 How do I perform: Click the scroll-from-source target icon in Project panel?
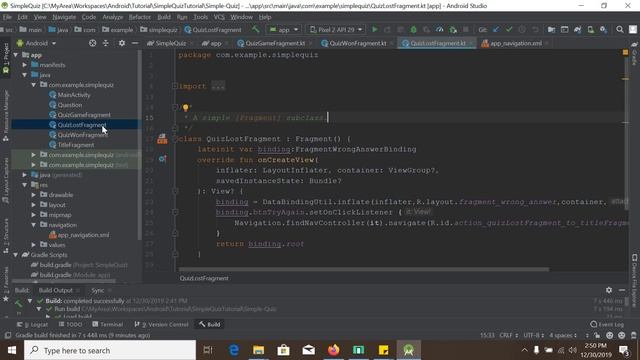(x=93, y=43)
